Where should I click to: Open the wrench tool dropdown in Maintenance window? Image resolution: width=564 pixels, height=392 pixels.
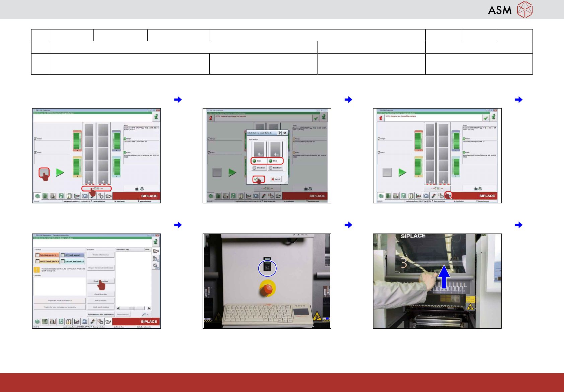146,314
